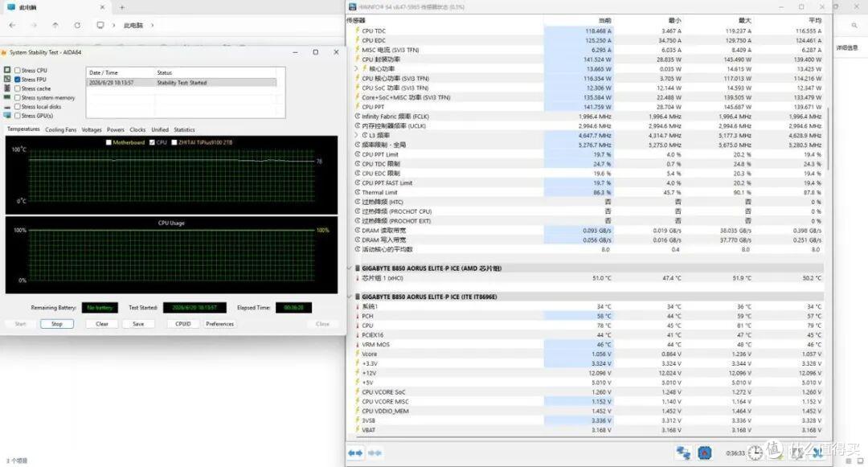Click HWiNFO collapse-columns grey arrows icon
This screenshot has height=467, width=868.
pos(375,453)
